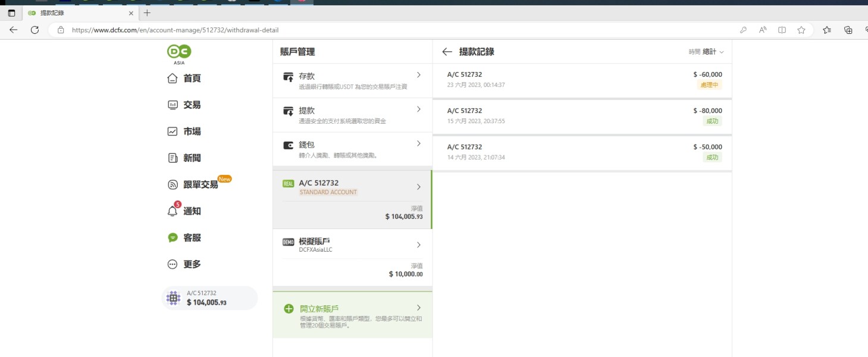868x357 pixels.
Task: Click the 客服 customer service chat icon
Action: [173, 237]
